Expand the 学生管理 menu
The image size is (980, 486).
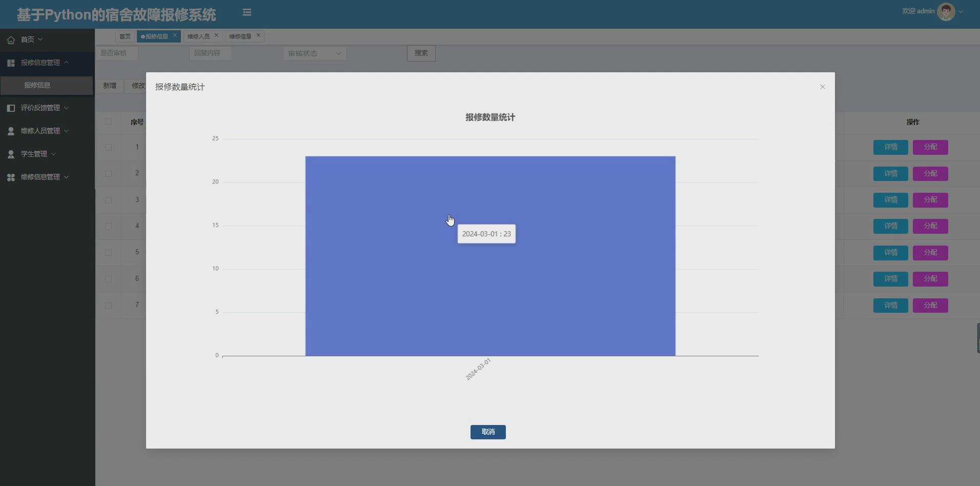47,154
